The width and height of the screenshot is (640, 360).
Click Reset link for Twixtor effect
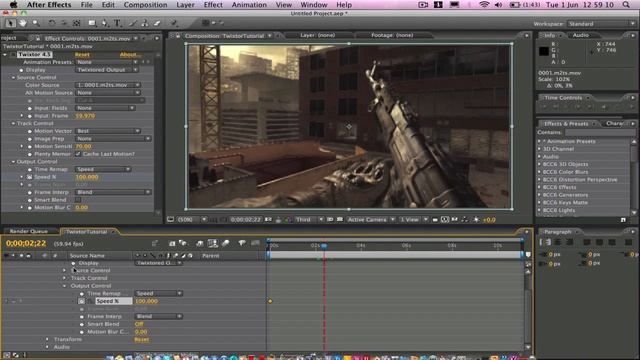(x=82, y=54)
